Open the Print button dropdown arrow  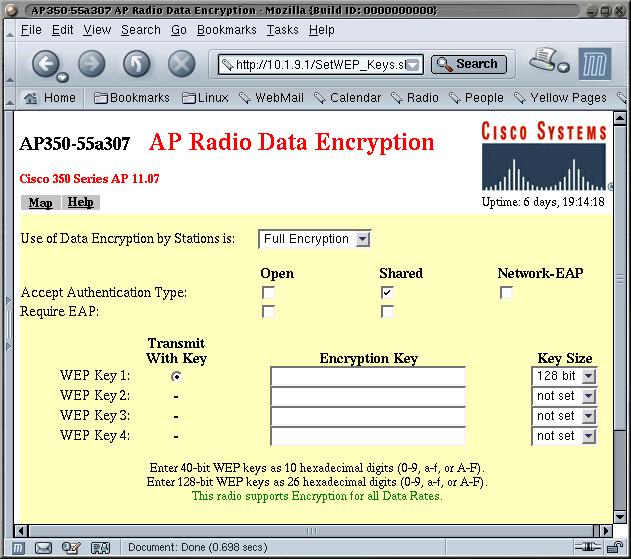tap(564, 67)
